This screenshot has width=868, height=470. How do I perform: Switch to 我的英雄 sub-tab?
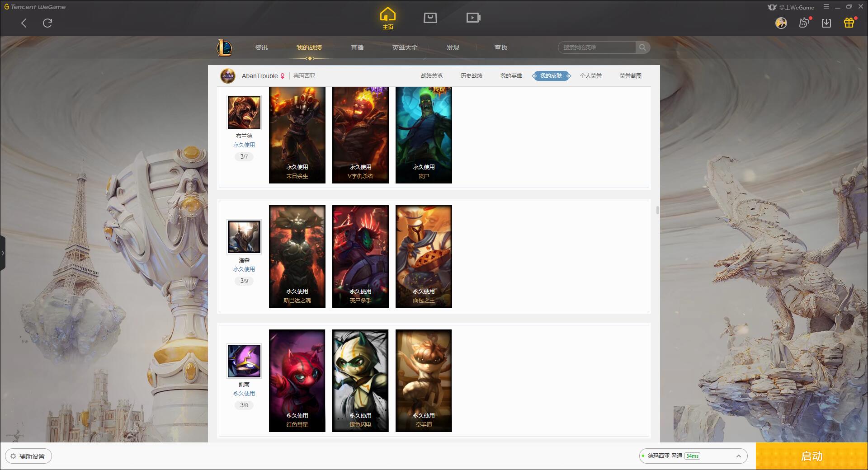click(x=511, y=76)
